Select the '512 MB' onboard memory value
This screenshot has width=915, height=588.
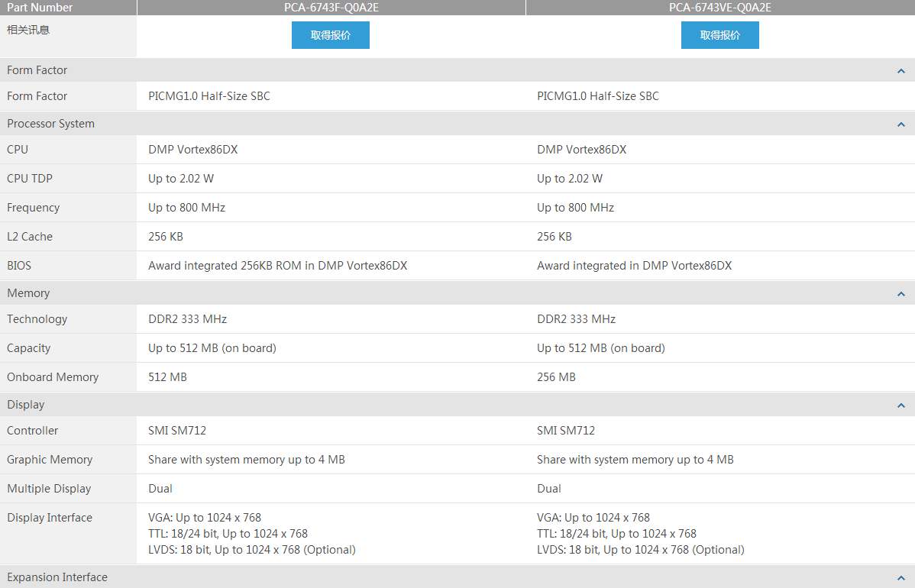click(167, 376)
